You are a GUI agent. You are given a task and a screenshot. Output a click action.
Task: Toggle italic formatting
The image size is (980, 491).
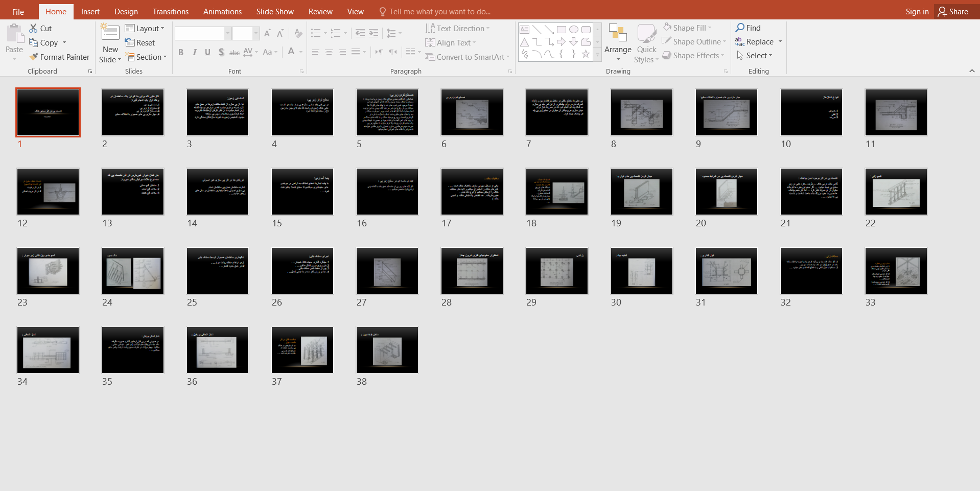click(x=194, y=52)
